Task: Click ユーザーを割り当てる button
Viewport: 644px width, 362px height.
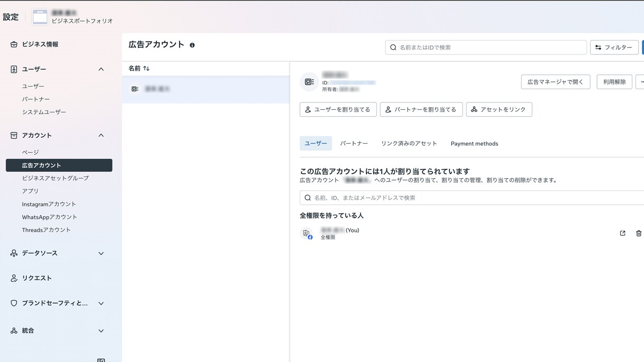Action: [338, 109]
